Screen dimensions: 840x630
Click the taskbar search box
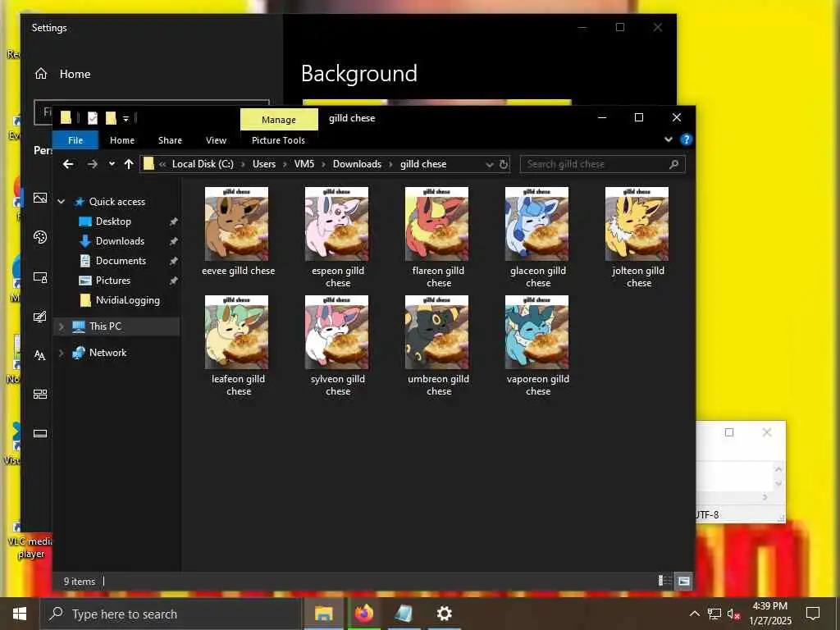pyautogui.click(x=171, y=614)
